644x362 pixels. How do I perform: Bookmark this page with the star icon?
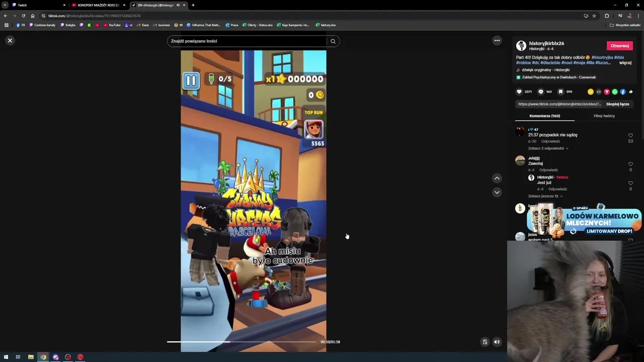click(x=594, y=16)
